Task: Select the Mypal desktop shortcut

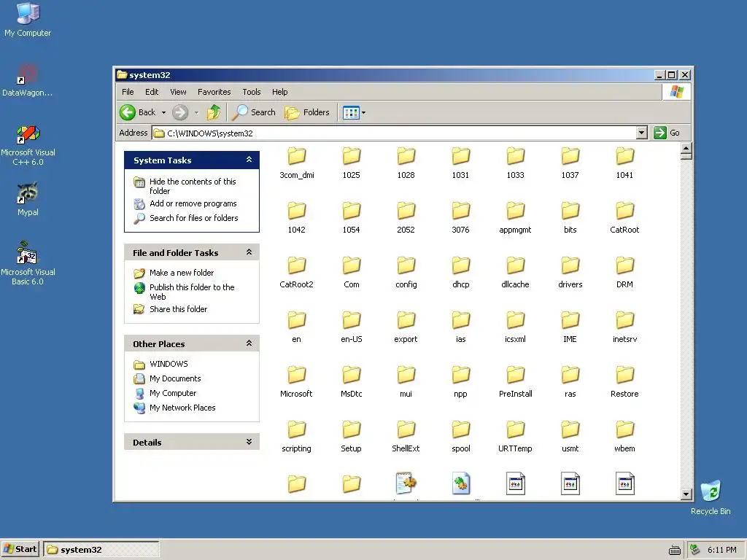Action: pyautogui.click(x=28, y=199)
